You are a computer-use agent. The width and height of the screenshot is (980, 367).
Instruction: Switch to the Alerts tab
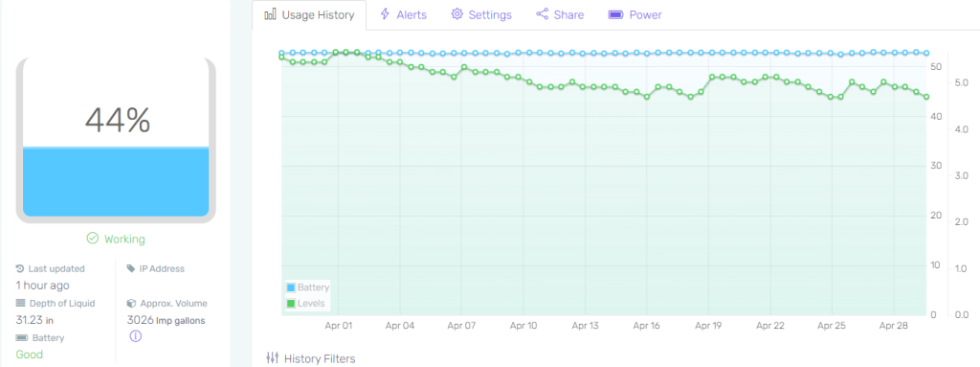point(403,14)
